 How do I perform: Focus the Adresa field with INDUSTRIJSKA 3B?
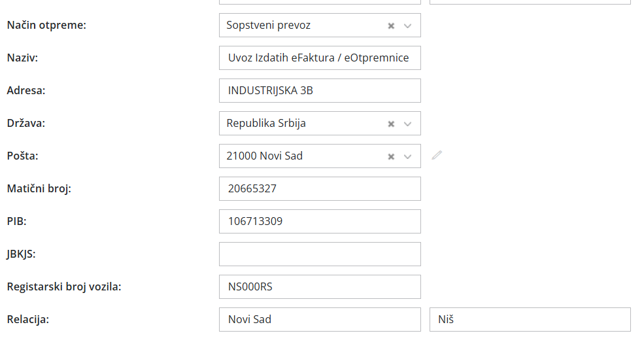[x=320, y=90]
